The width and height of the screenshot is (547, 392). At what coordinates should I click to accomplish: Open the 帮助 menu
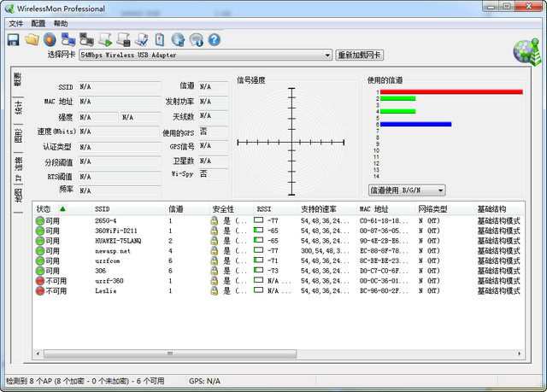pos(61,23)
